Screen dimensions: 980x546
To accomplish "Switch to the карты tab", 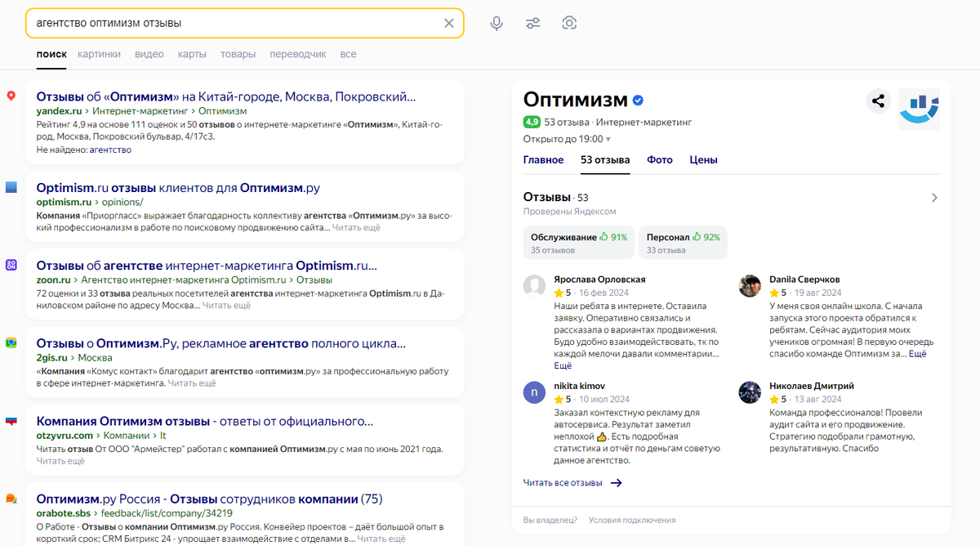I will (x=192, y=54).
